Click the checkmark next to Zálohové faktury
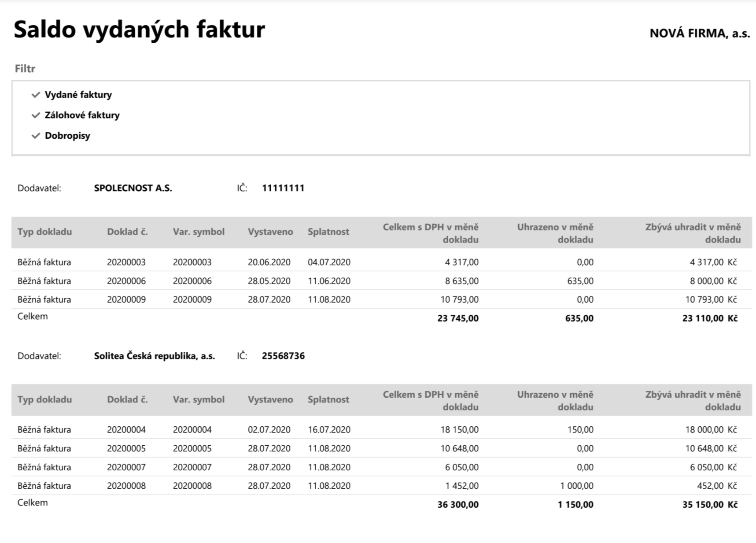 pyautogui.click(x=36, y=115)
